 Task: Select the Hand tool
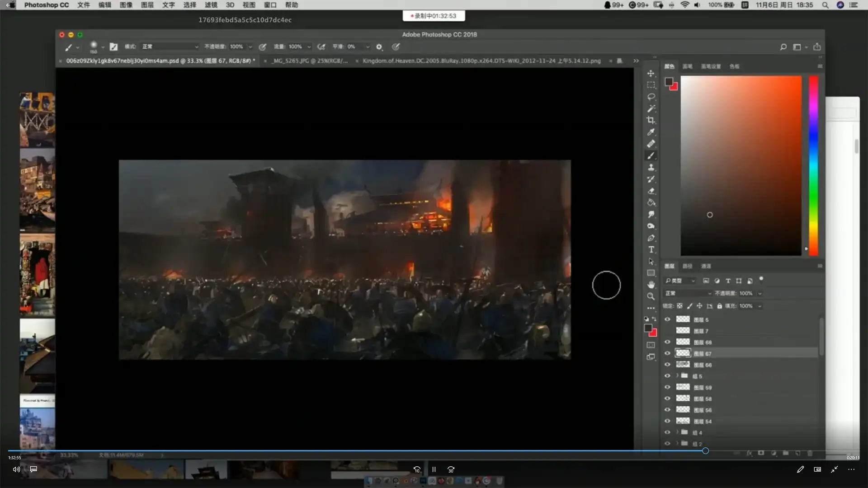click(x=651, y=285)
